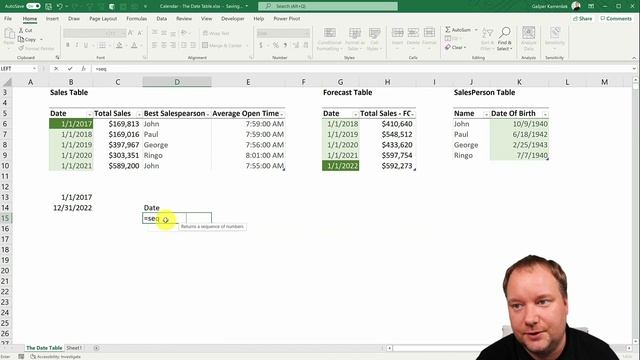Select the Sheet1 worksheet tab
Viewport: 640px width, 360px height.
74,348
